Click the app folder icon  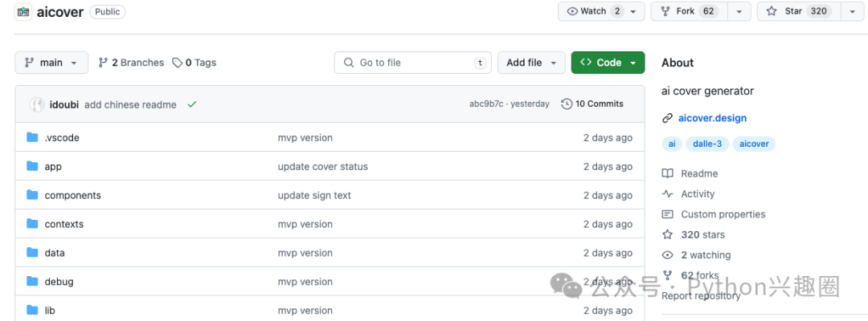click(x=33, y=166)
